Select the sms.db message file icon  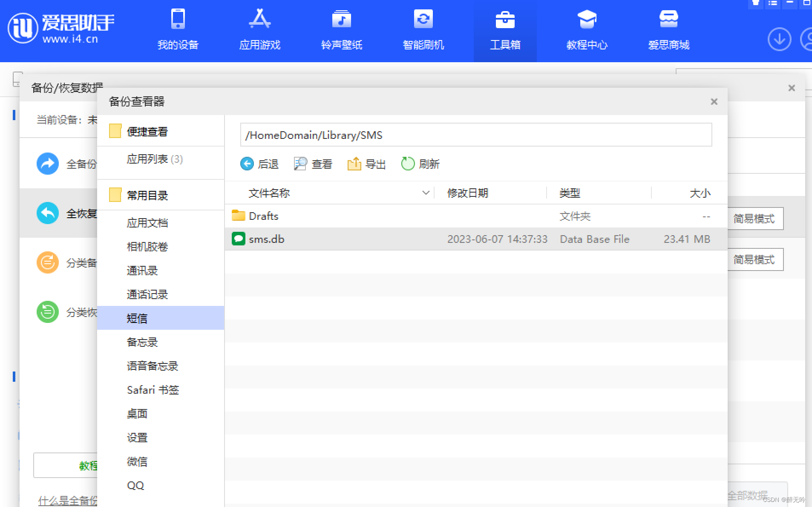coord(238,239)
